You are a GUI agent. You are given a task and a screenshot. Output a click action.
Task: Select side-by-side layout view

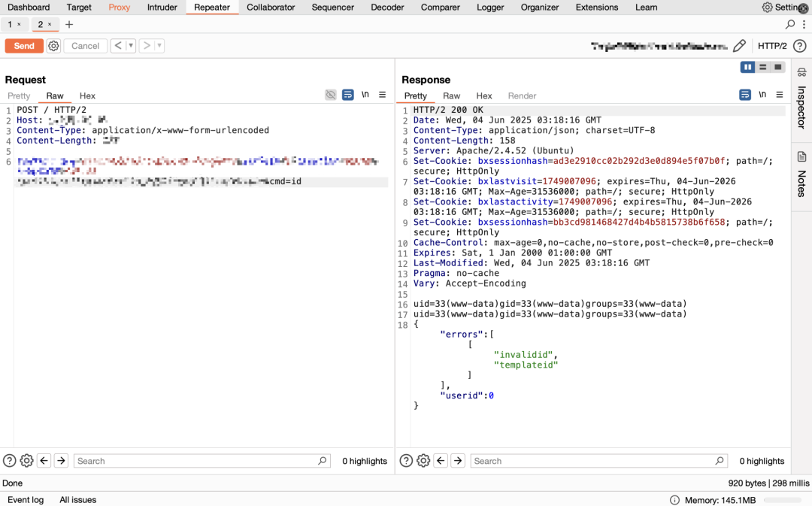point(747,68)
